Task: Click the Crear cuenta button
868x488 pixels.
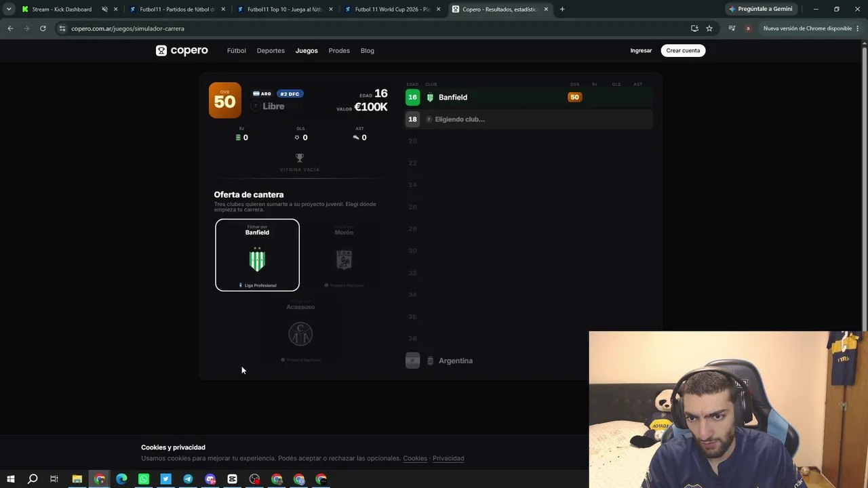Action: coord(683,50)
